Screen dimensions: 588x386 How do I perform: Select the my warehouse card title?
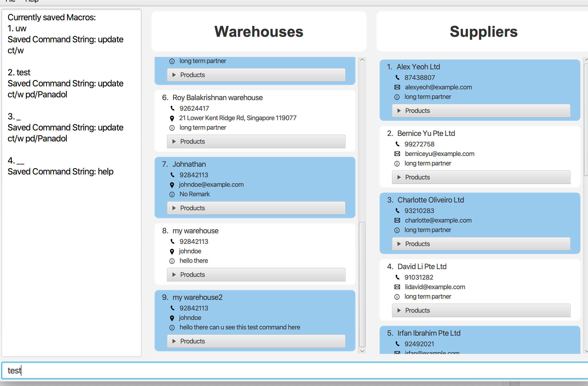195,231
